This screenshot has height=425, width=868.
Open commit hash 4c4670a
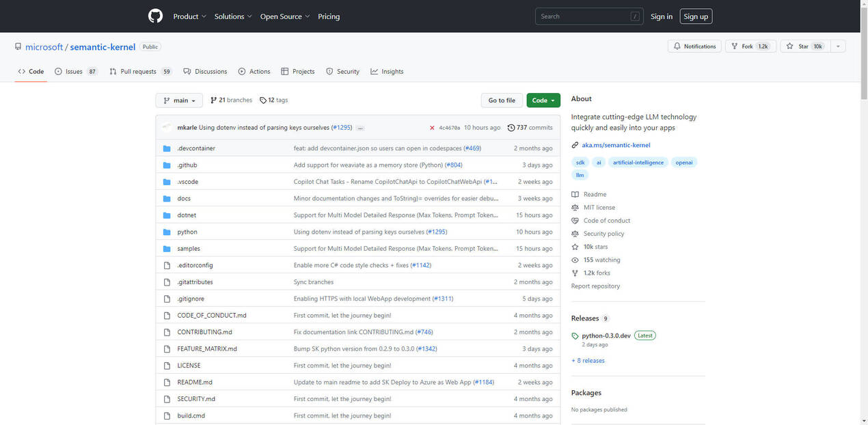point(450,128)
